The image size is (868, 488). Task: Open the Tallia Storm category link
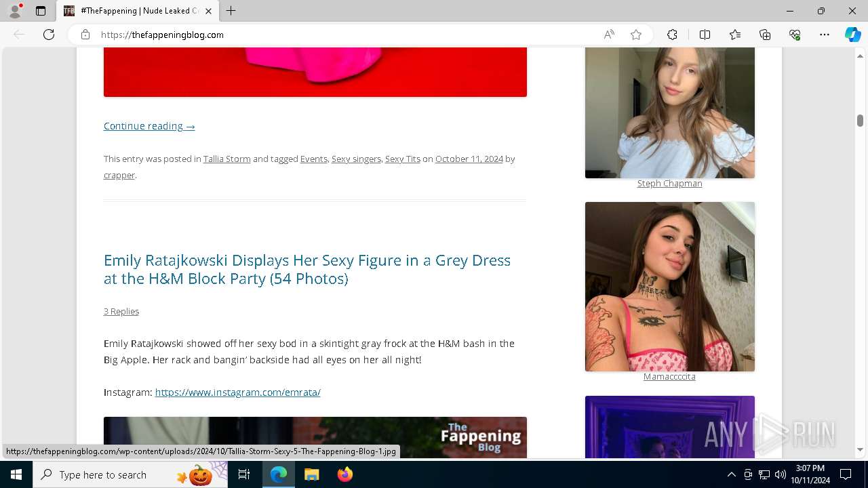[x=227, y=159]
